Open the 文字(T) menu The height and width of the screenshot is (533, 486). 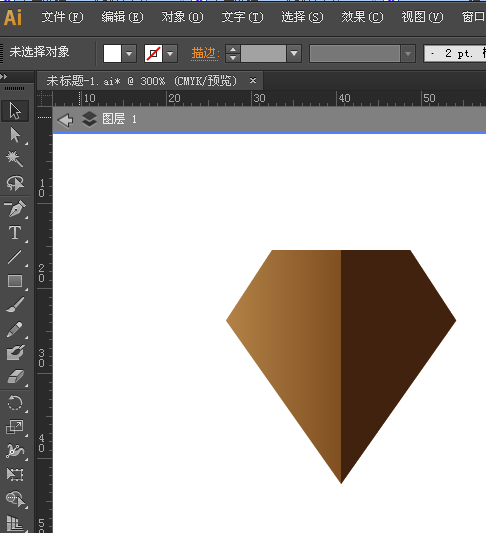[242, 17]
